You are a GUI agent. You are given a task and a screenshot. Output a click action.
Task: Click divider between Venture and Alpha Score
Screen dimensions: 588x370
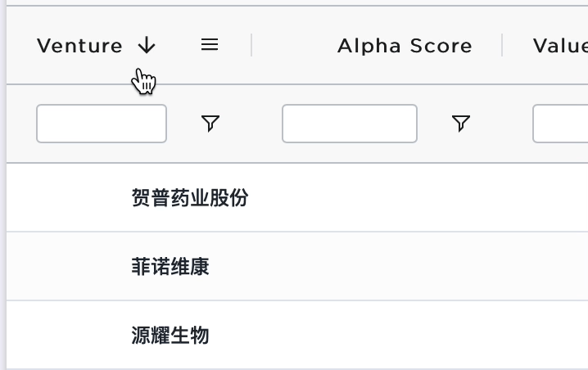point(251,45)
